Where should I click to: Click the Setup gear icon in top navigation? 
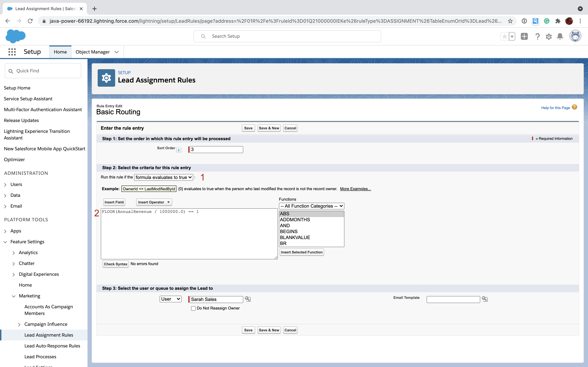pyautogui.click(x=548, y=36)
